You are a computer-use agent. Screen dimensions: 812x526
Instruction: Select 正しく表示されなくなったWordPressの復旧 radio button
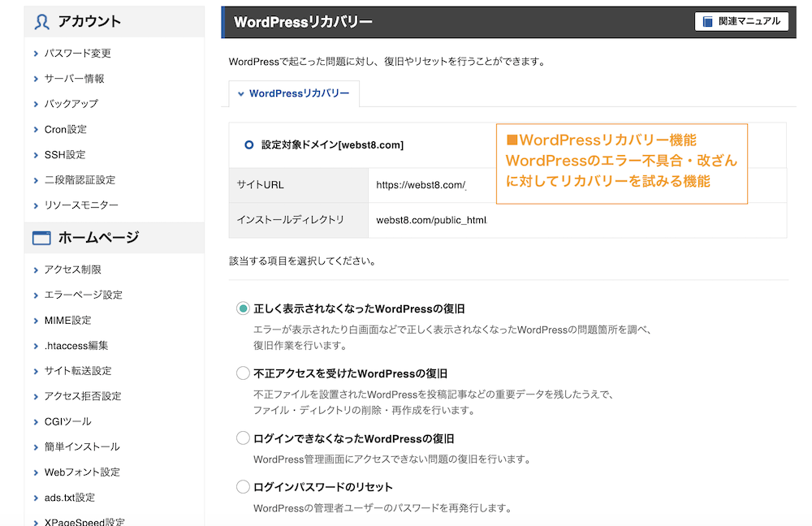(243, 308)
